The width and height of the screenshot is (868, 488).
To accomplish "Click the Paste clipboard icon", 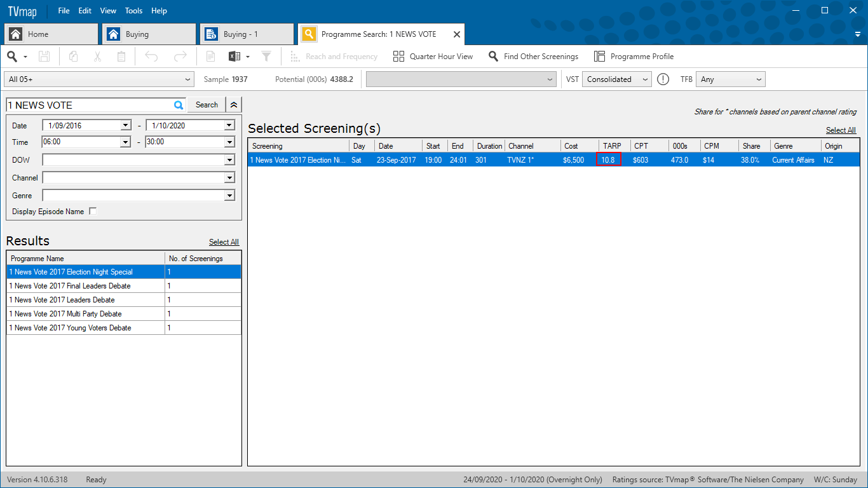I will pyautogui.click(x=121, y=57).
